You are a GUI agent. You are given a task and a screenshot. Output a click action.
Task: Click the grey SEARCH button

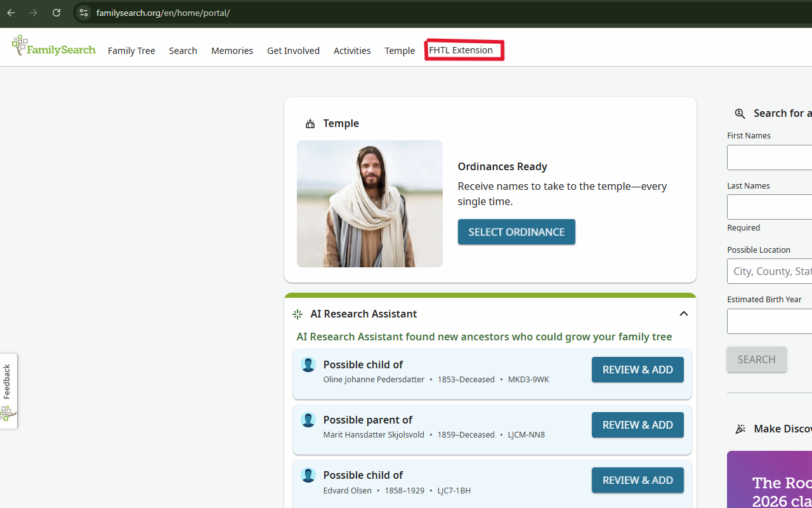pos(757,359)
